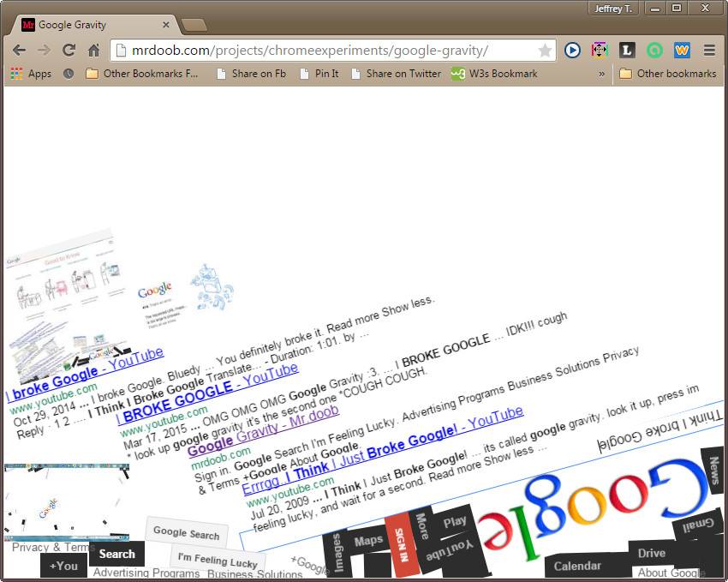Select the Google Gravity tab
The width and height of the screenshot is (728, 582).
pos(92,25)
